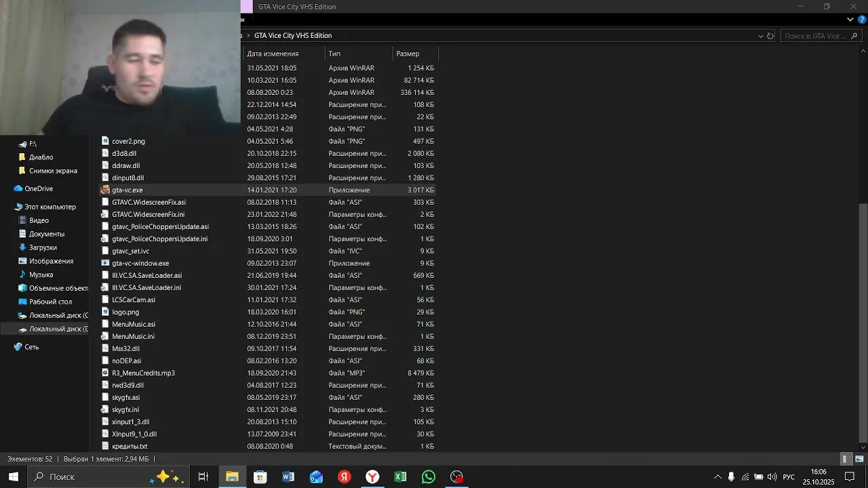The width and height of the screenshot is (868, 488).
Task: Open notification center icon
Action: point(850,476)
